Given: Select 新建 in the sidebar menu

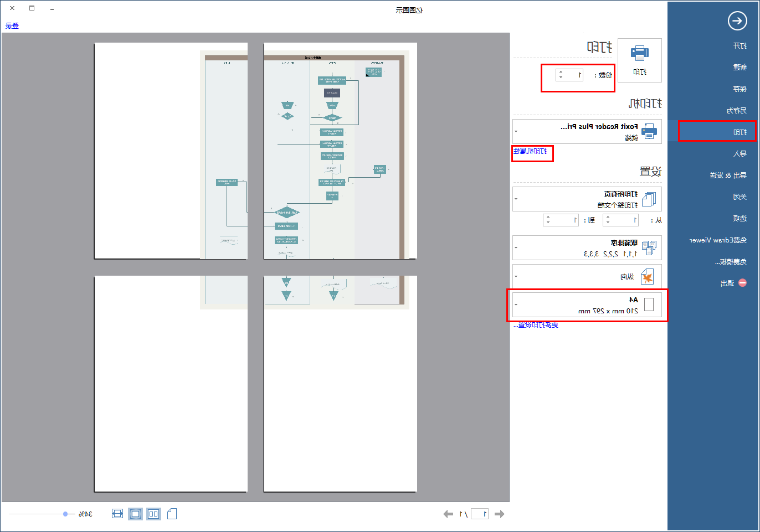Looking at the screenshot, I should coord(740,68).
